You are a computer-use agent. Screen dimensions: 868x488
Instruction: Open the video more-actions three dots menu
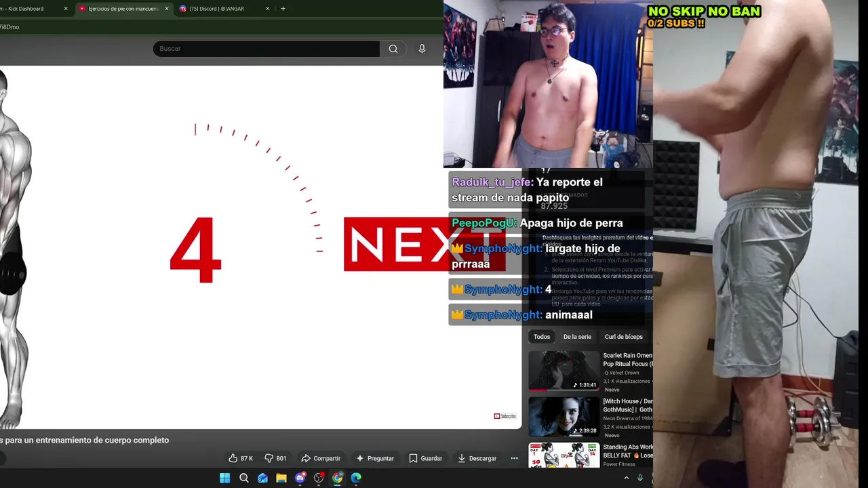(x=514, y=458)
